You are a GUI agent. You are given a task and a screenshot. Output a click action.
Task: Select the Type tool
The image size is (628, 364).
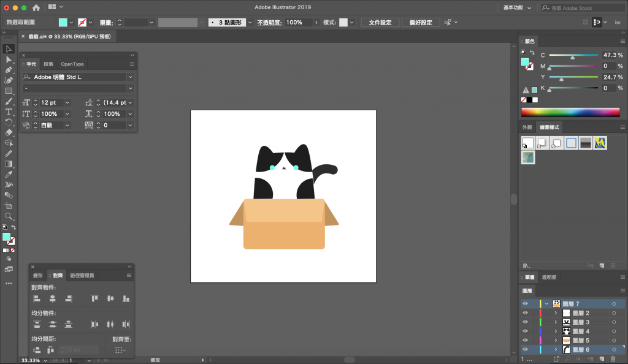pos(9,112)
